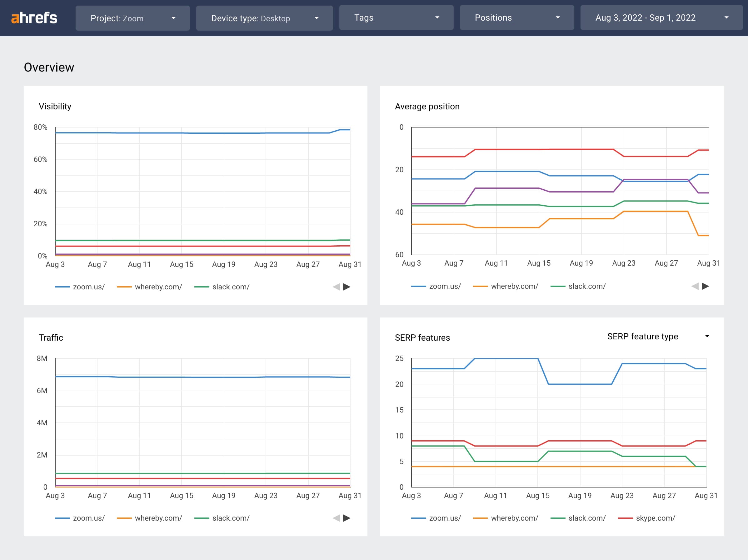Show previous legend page in Visibility chart
Image resolution: width=748 pixels, height=560 pixels.
pyautogui.click(x=336, y=287)
